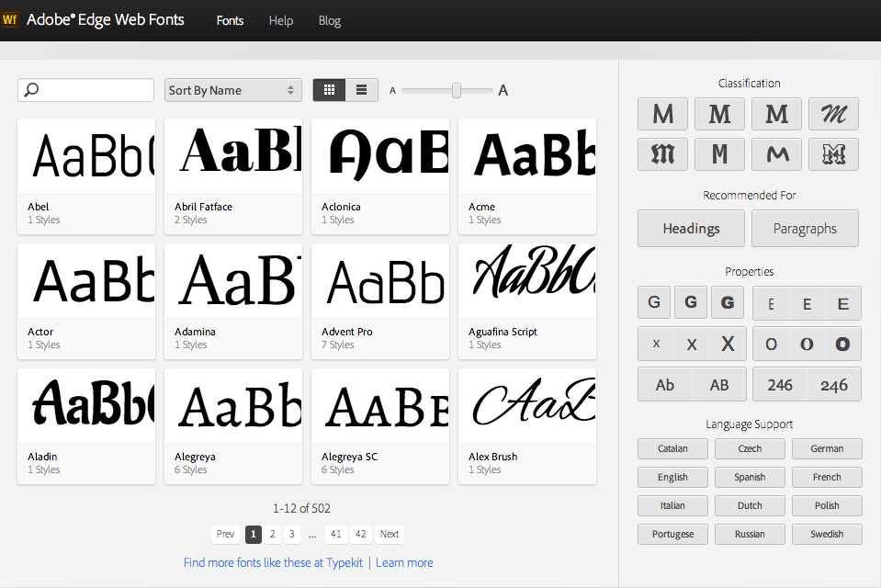Open the Aladin font card
Image resolution: width=881 pixels, height=588 pixels.
pos(86,426)
